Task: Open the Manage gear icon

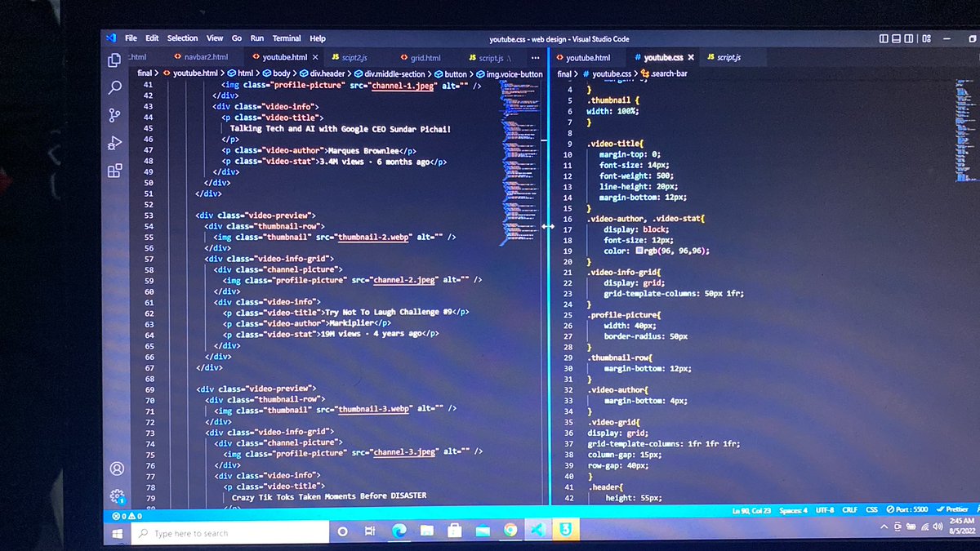Action: tap(117, 495)
